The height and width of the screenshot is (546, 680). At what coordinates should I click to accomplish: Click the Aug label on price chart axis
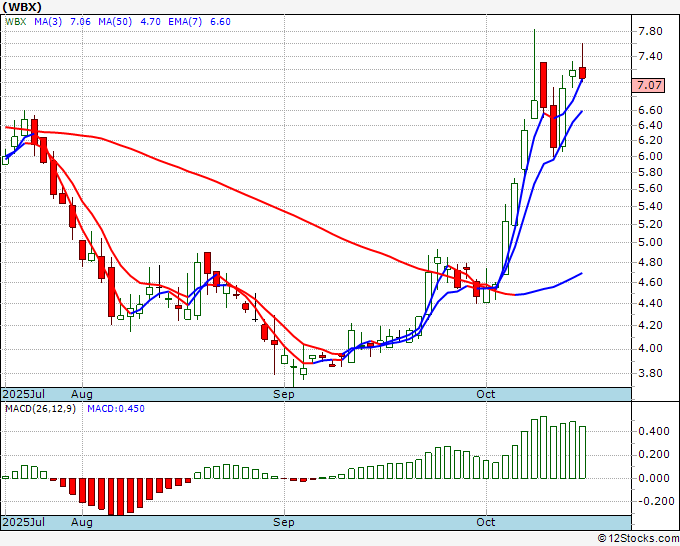[82, 394]
